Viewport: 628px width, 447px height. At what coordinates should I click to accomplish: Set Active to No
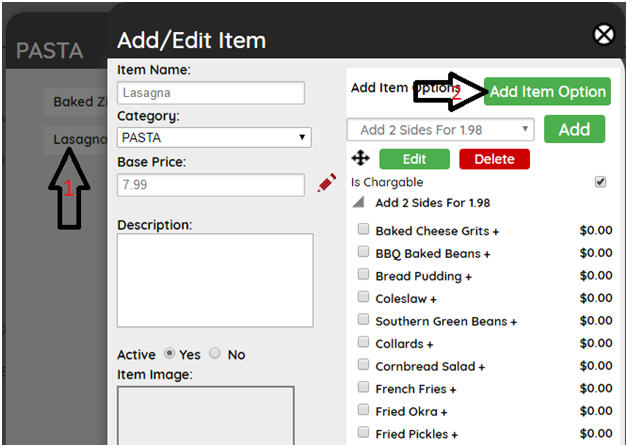[x=219, y=354]
